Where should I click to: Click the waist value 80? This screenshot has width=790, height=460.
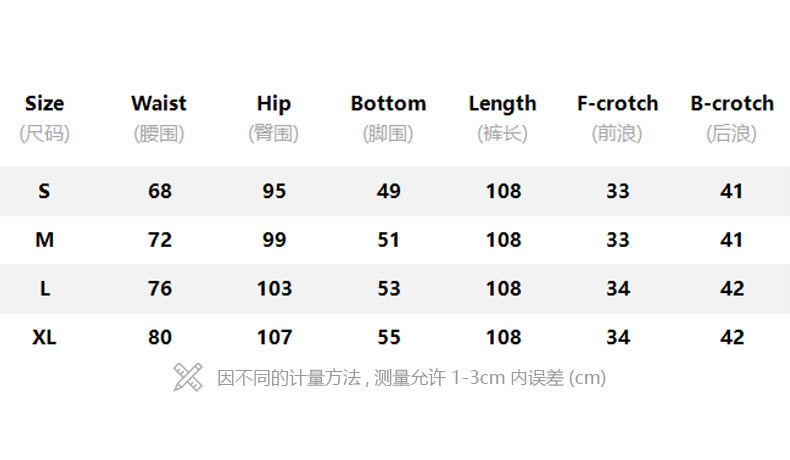coord(160,337)
